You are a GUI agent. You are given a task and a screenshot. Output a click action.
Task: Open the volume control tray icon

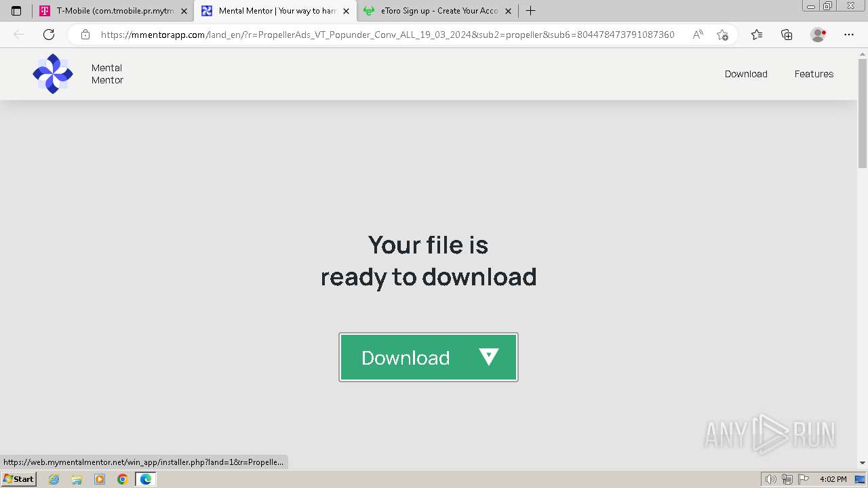pyautogui.click(x=771, y=479)
